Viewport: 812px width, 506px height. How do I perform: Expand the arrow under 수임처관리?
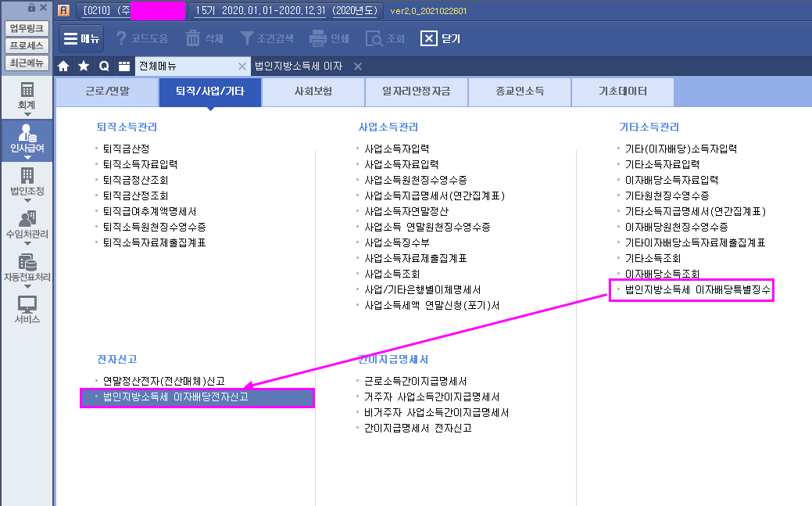[27, 244]
